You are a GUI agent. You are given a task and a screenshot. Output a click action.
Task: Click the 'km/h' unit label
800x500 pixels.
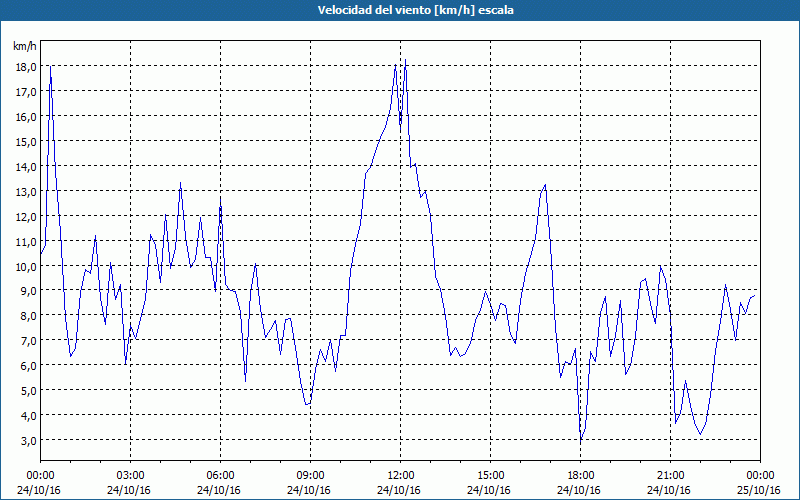(25, 46)
